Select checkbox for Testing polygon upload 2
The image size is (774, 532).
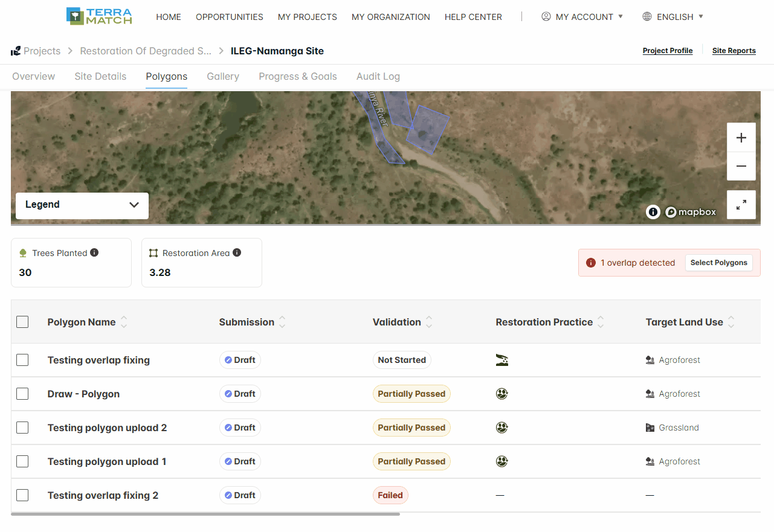pos(22,428)
